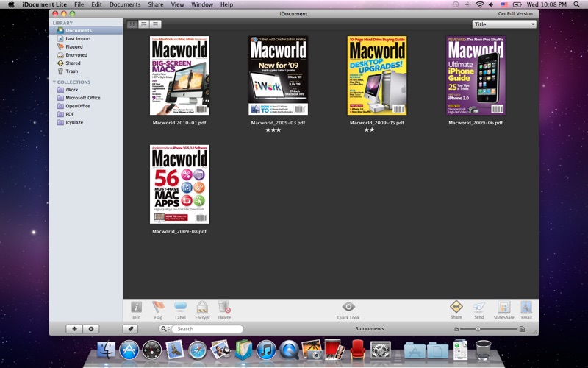The width and height of the screenshot is (588, 368).
Task: Open the File menu
Action: pyautogui.click(x=79, y=4)
